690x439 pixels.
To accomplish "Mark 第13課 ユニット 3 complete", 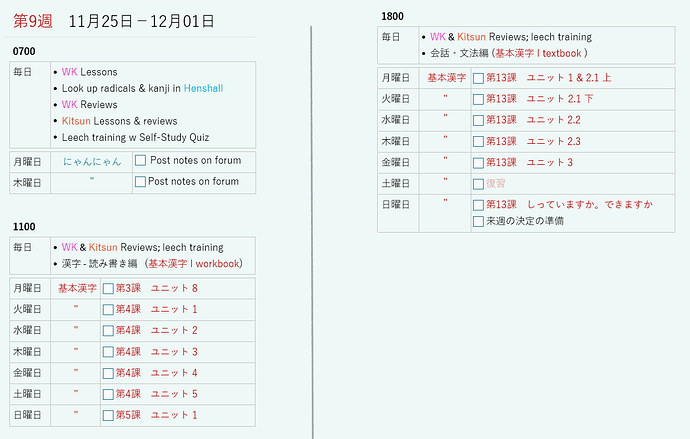I will pos(478,163).
